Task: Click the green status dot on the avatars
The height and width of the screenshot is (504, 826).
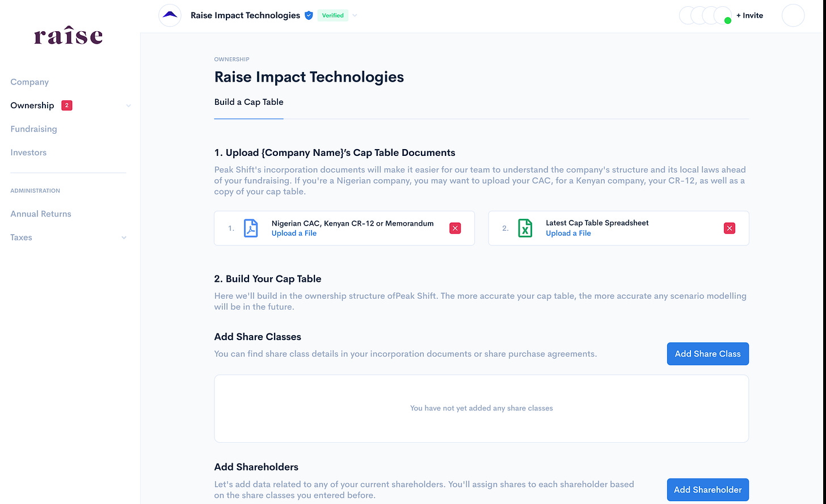Action: pyautogui.click(x=727, y=21)
